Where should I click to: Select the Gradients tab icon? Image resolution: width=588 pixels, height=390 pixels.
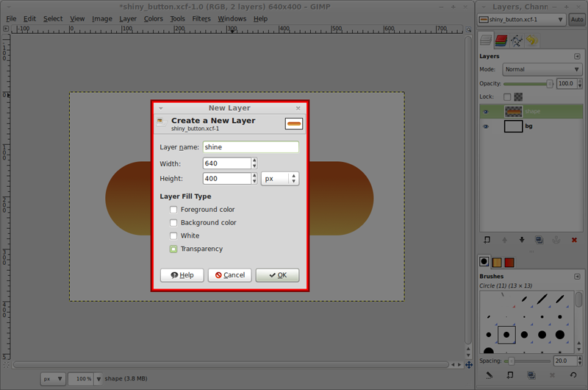pos(509,262)
